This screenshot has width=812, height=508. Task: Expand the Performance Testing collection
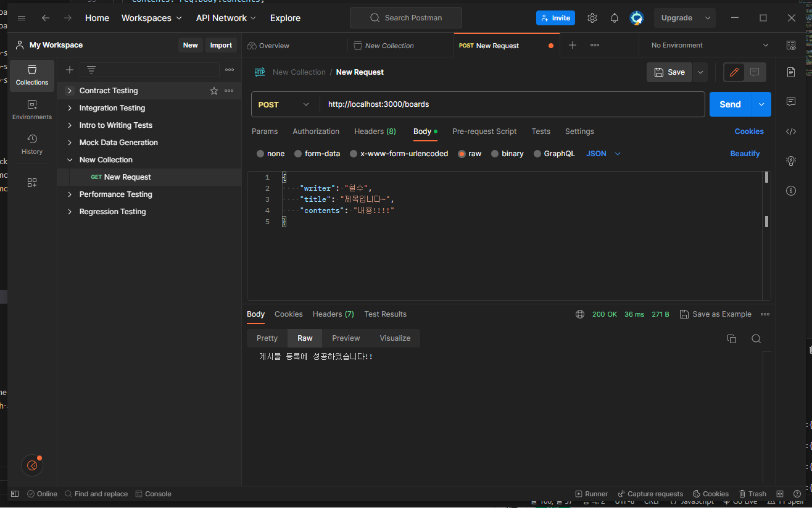(70, 194)
